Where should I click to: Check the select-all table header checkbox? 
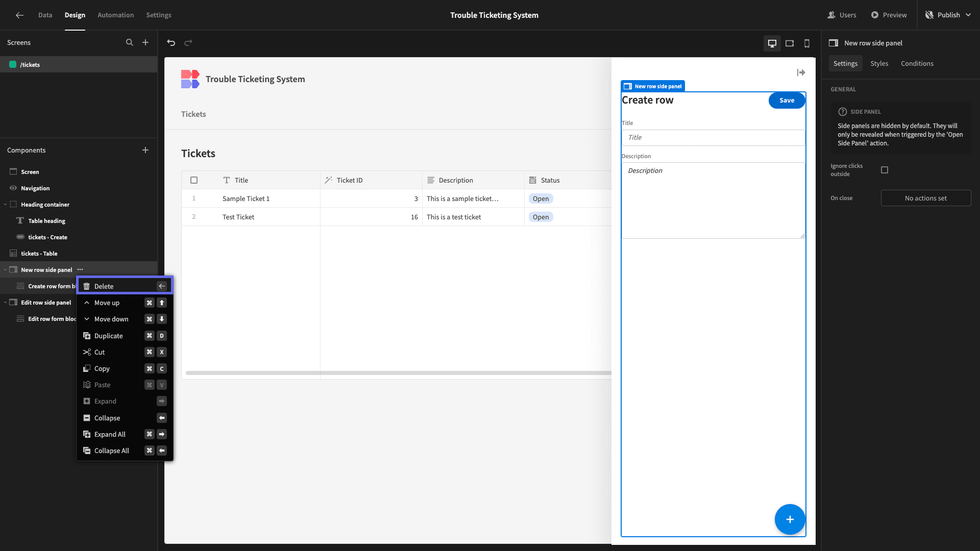pos(194,180)
